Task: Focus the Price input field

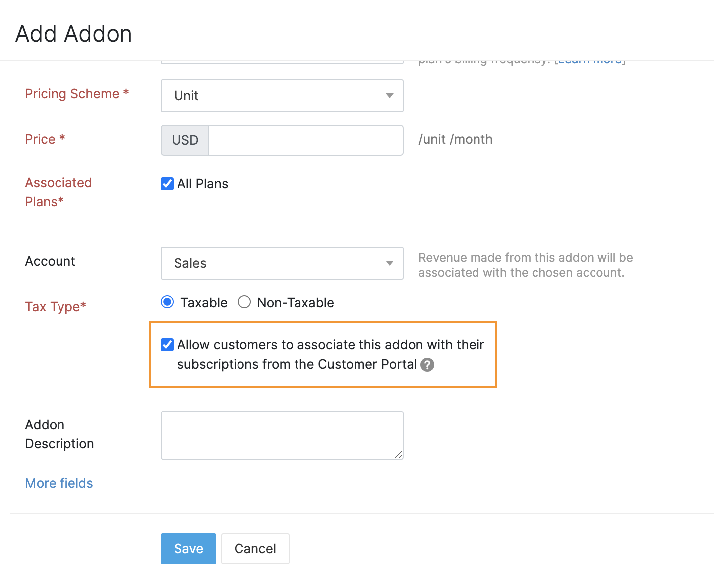Action: coord(305,140)
